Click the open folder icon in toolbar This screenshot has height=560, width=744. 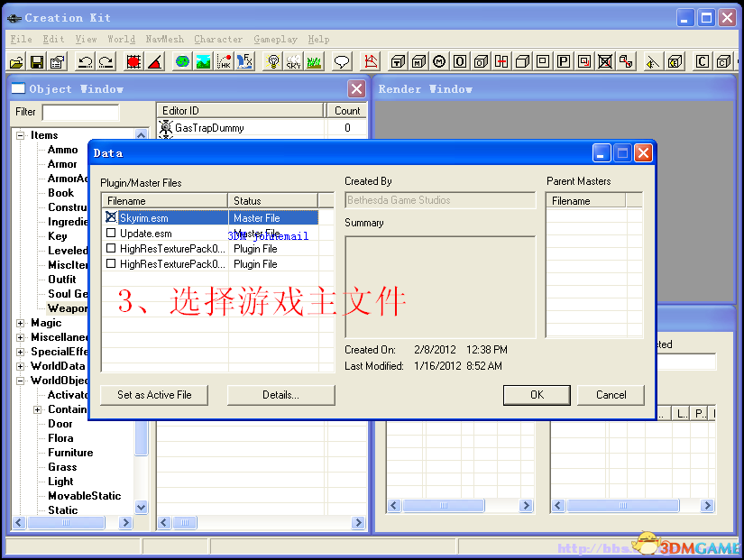16,61
